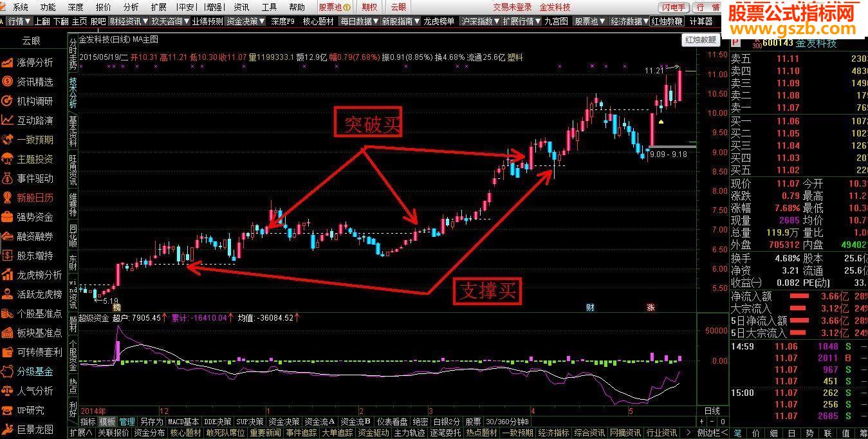Select the MACD基本 indicator tab
This screenshot has height=439, width=868.
coord(183,422)
